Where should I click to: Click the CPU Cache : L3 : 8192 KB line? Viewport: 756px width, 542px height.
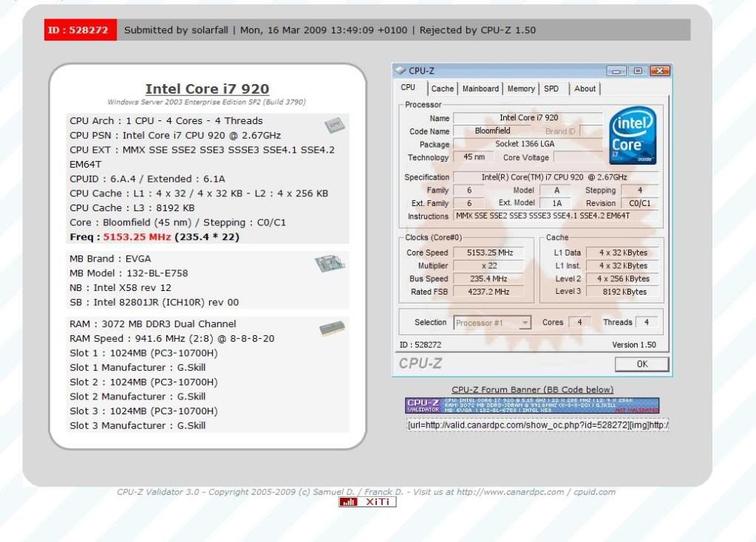pyautogui.click(x=132, y=207)
